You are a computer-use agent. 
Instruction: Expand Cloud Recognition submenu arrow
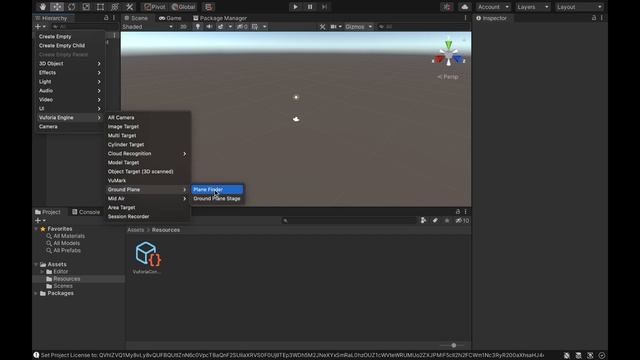coord(184,153)
